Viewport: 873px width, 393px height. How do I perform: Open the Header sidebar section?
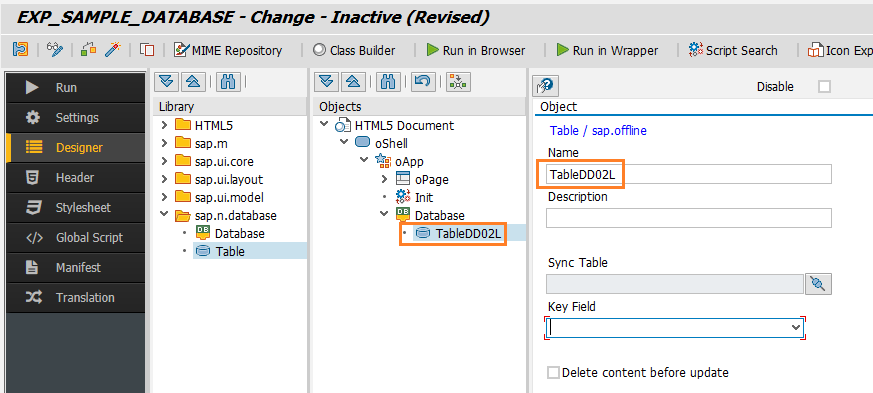75,178
